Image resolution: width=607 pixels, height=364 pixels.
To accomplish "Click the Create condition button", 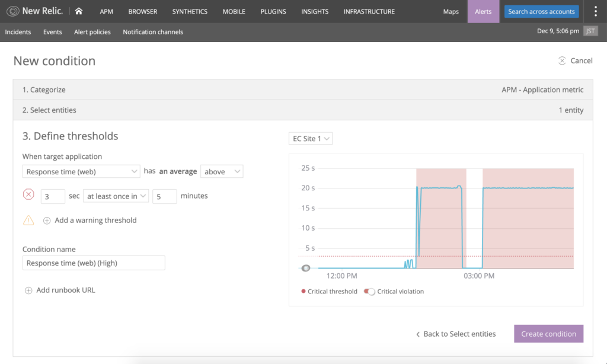I will (548, 334).
